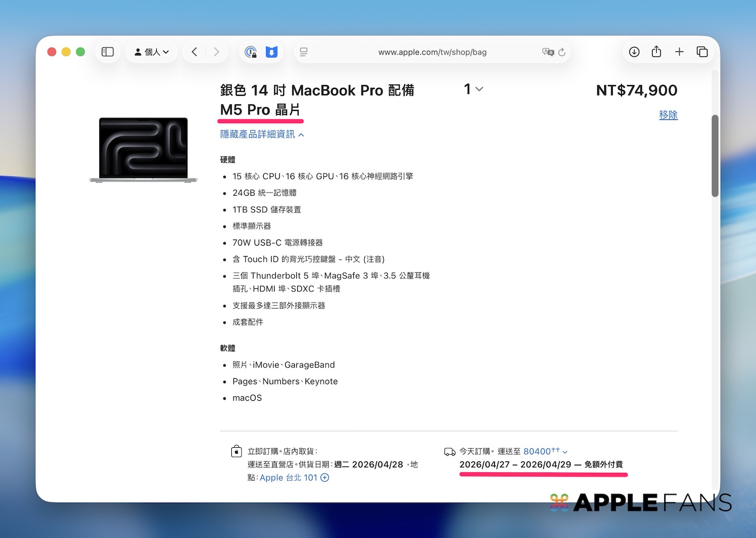756x538 pixels.
Task: Click the www.apple.com address bar
Action: [x=432, y=52]
